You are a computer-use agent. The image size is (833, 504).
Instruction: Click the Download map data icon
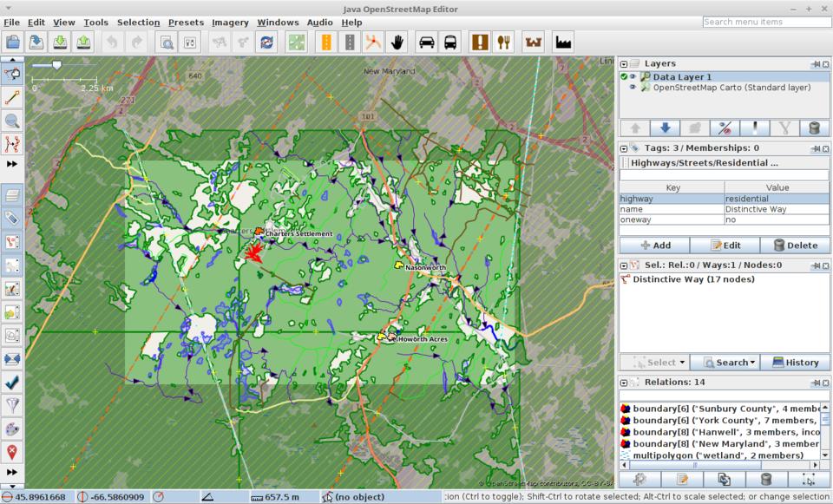click(60, 42)
